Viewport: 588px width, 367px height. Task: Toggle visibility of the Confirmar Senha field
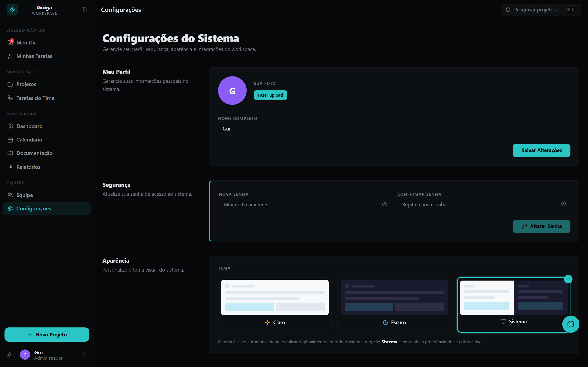pyautogui.click(x=563, y=204)
